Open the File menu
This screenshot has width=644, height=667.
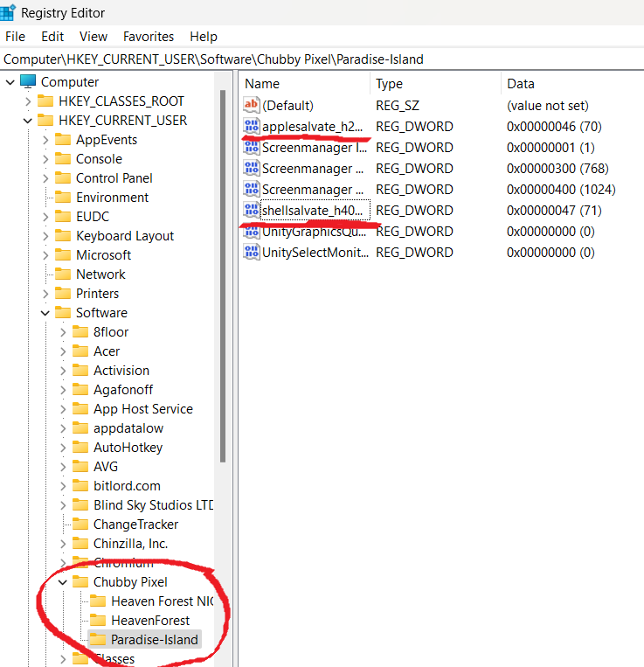[16, 37]
